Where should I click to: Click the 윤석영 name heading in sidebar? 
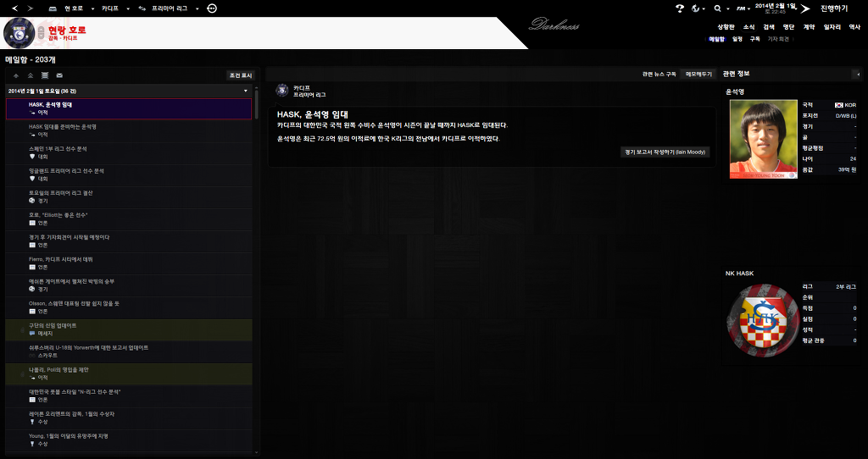(x=735, y=91)
